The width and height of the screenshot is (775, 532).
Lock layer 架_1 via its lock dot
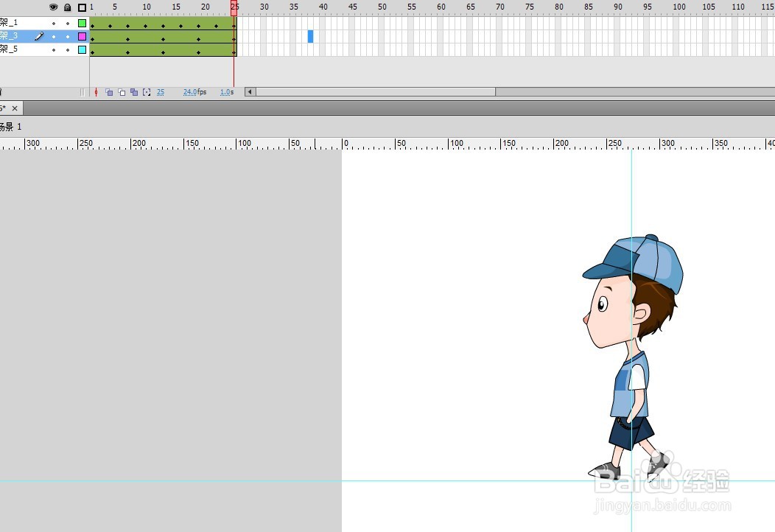click(x=68, y=24)
